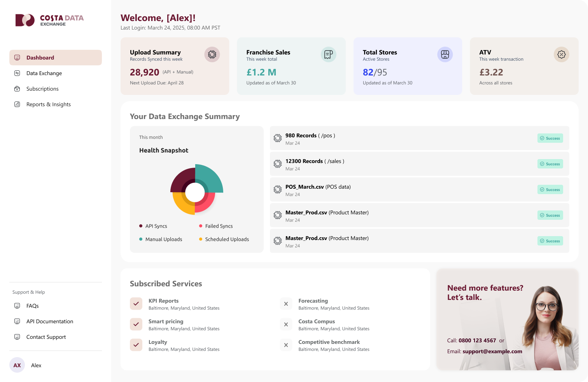Open the API Documentation menu item
This screenshot has height=382, width=588.
coord(56,321)
